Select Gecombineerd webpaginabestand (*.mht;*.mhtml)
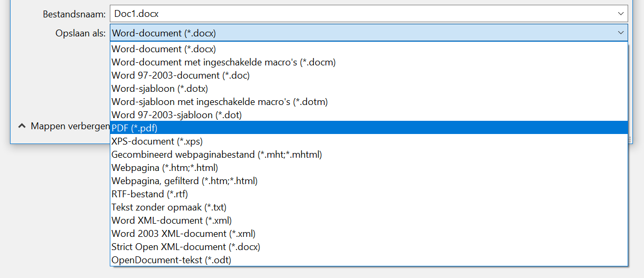The width and height of the screenshot is (644, 278). coord(369,154)
